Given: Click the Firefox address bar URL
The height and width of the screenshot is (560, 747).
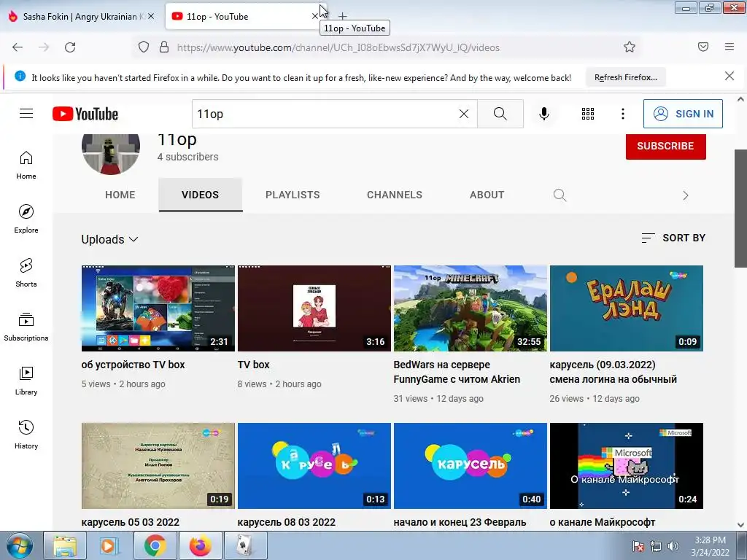Looking at the screenshot, I should pyautogui.click(x=338, y=47).
